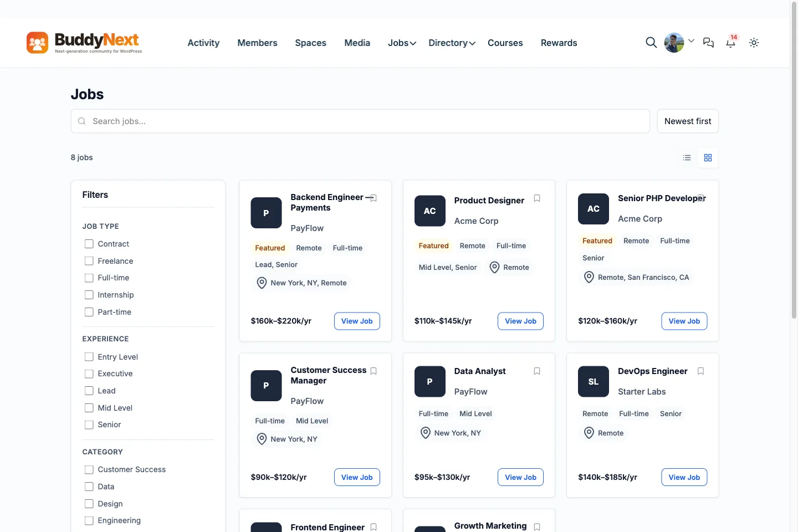Click the PayFlow logo on Backend Engineer card
Screen dimensions: 798x532
(x=266, y=213)
